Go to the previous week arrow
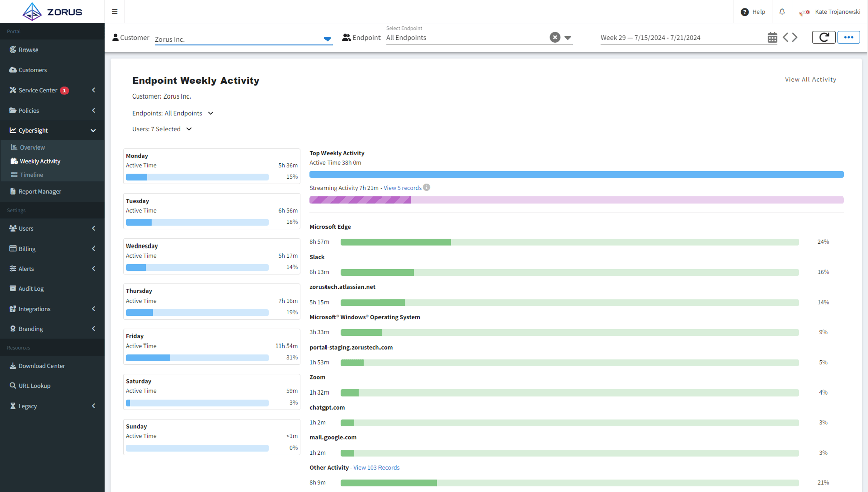 pos(785,38)
